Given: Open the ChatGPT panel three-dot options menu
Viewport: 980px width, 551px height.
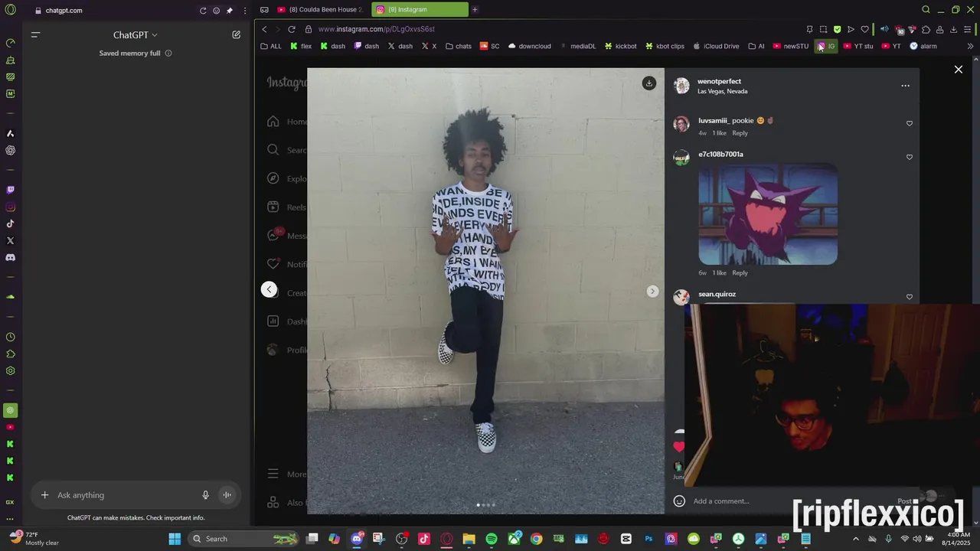Looking at the screenshot, I should tap(245, 11).
